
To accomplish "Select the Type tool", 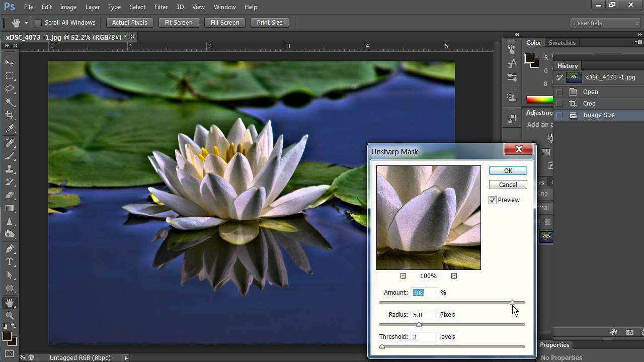I will pos(10,262).
